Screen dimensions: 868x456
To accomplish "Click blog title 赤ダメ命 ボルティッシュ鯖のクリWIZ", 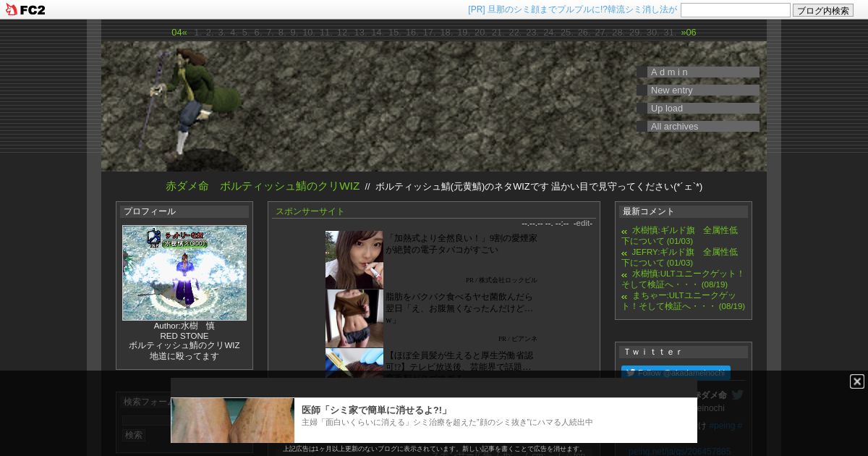I will [x=263, y=186].
